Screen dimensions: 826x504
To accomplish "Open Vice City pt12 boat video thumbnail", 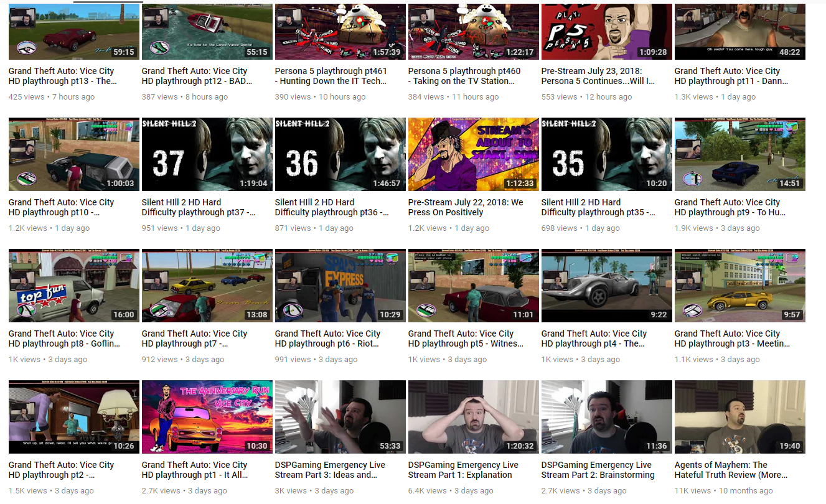I will coord(207,32).
